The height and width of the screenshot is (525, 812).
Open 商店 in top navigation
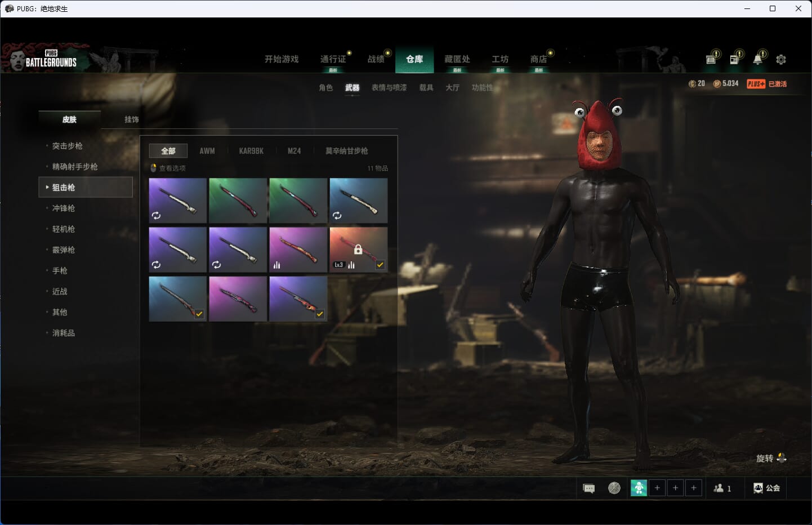pos(539,59)
